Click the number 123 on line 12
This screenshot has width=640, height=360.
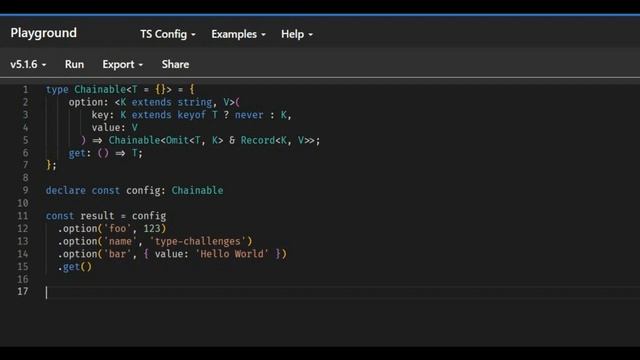[x=152, y=229]
